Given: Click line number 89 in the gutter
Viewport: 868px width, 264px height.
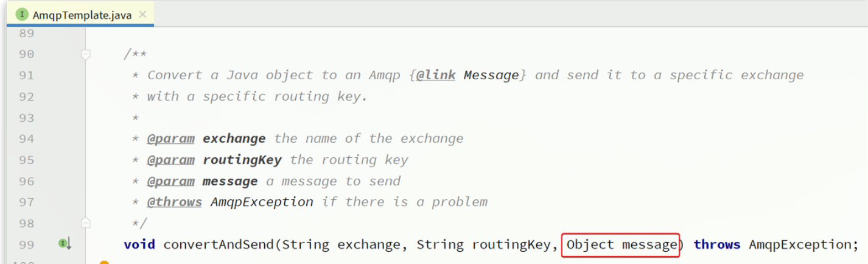Looking at the screenshot, I should pos(26,33).
